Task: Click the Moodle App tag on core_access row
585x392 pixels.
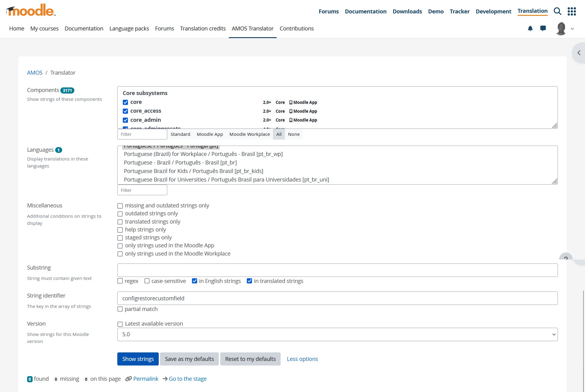Action: click(303, 111)
